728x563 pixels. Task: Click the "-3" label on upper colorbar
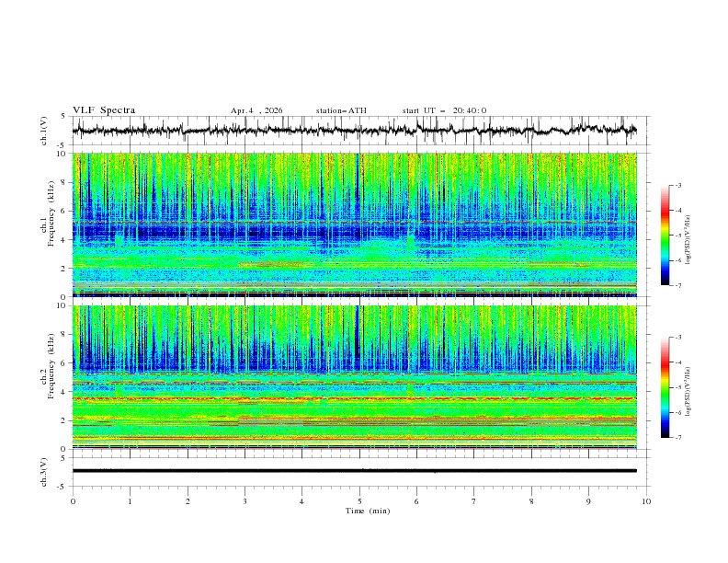pos(677,185)
